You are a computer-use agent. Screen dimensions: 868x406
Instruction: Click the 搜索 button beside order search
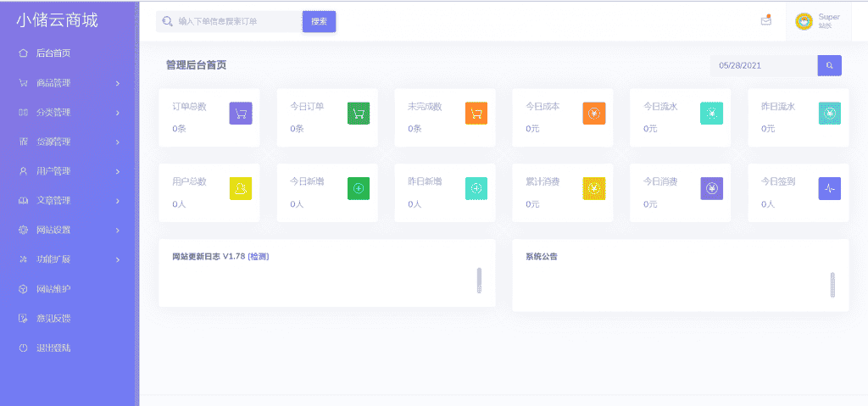pyautogui.click(x=319, y=21)
